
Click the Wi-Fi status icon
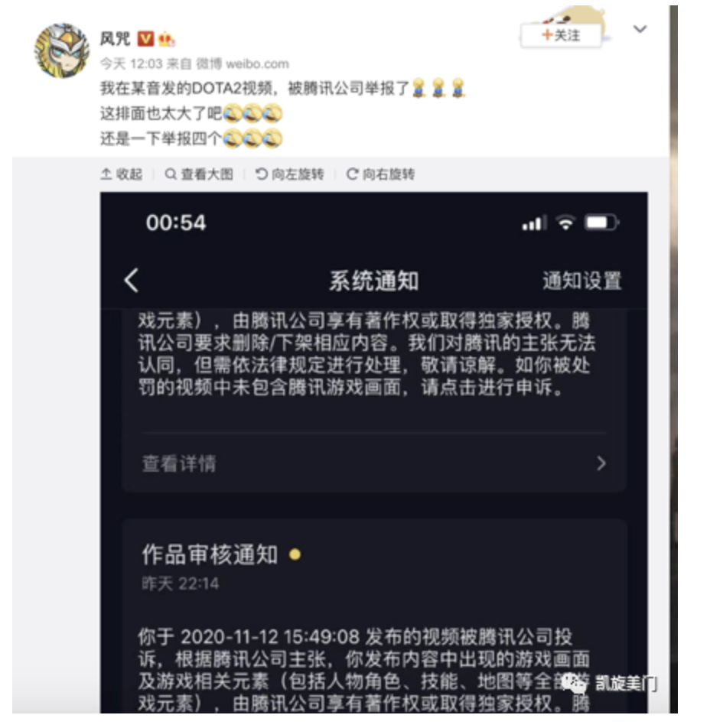(x=565, y=223)
